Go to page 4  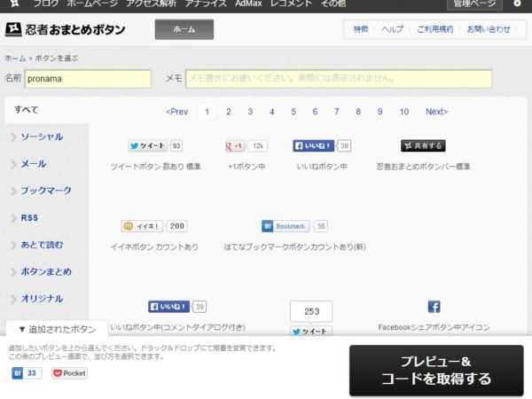[x=272, y=112]
